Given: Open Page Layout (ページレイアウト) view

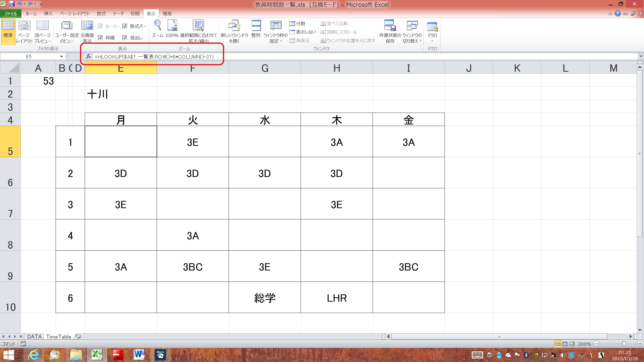Looking at the screenshot, I should [24, 31].
